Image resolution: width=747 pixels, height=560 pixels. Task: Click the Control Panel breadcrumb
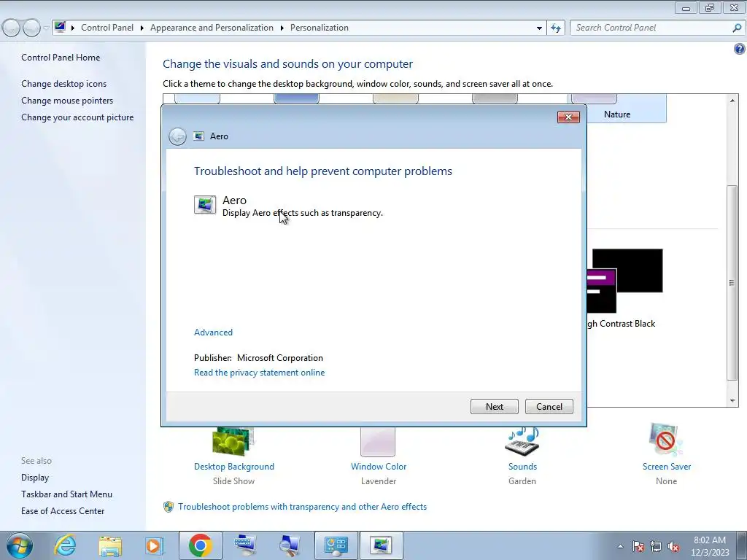(107, 28)
